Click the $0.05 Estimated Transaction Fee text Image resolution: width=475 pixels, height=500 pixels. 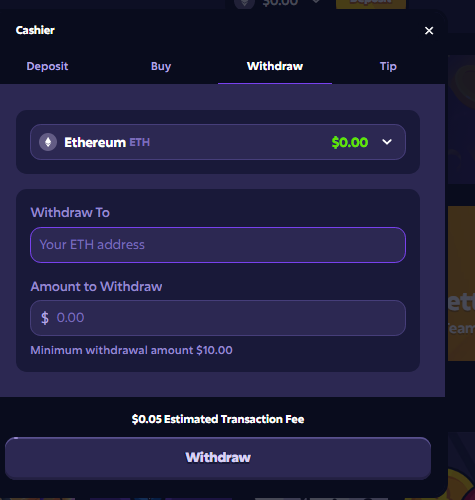tap(218, 419)
